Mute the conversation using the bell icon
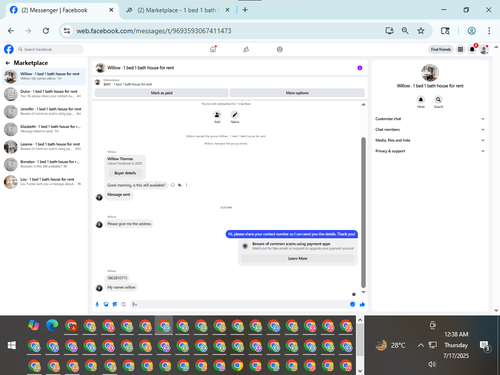Screen dimensions: 500x375 click(421, 99)
